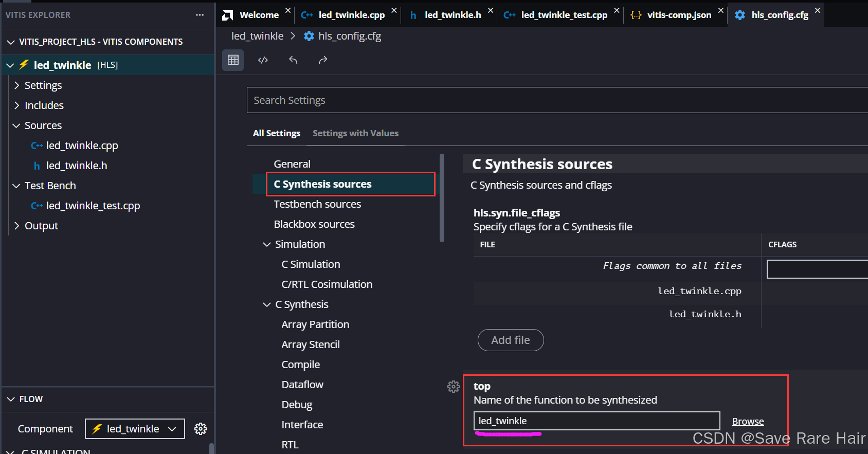The height and width of the screenshot is (454, 868).
Task: Close the vitis-comp.json tab
Action: coord(721,10)
